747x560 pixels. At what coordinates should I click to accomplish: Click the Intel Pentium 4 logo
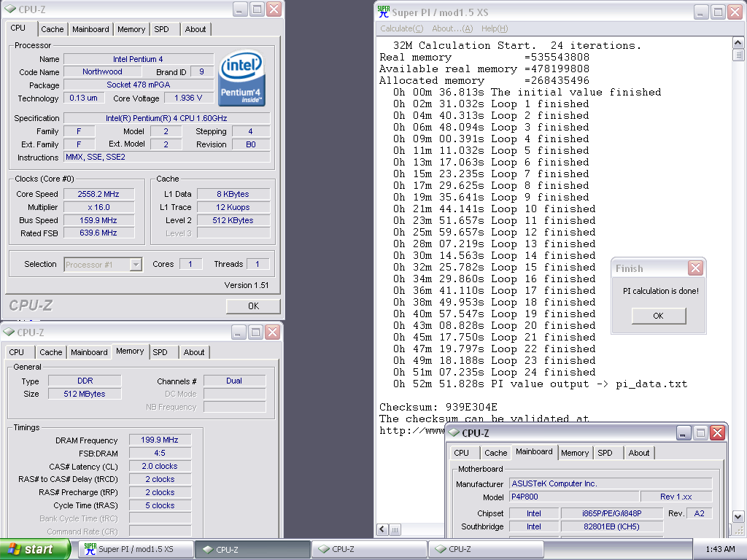point(242,78)
